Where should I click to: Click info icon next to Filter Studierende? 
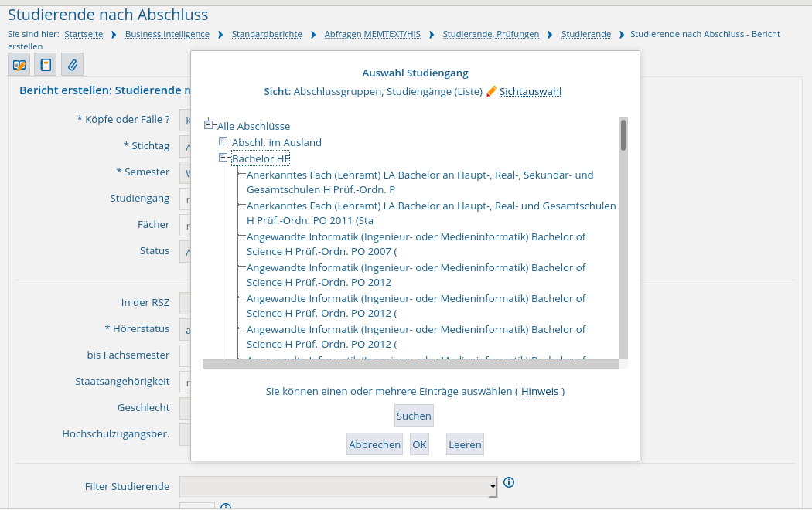509,482
